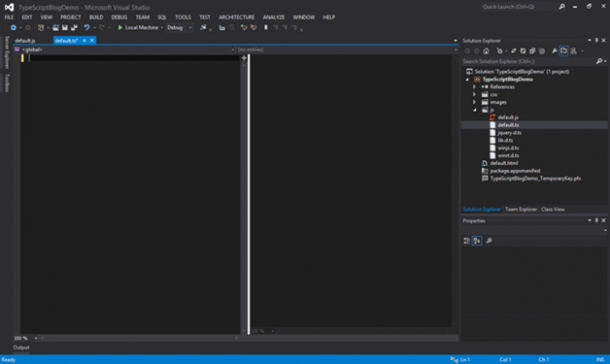Open the ARCHITECTURE menu
Image resolution: width=610 pixels, height=364 pixels.
(x=237, y=17)
